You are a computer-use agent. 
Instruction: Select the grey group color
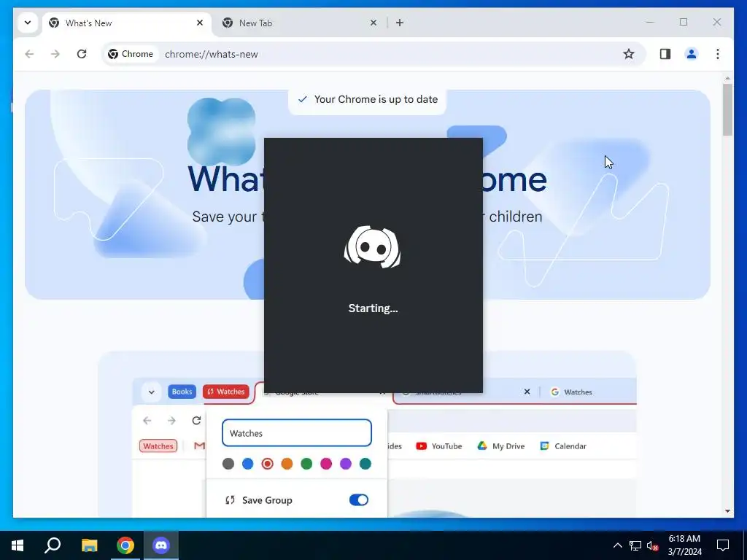pos(228,463)
